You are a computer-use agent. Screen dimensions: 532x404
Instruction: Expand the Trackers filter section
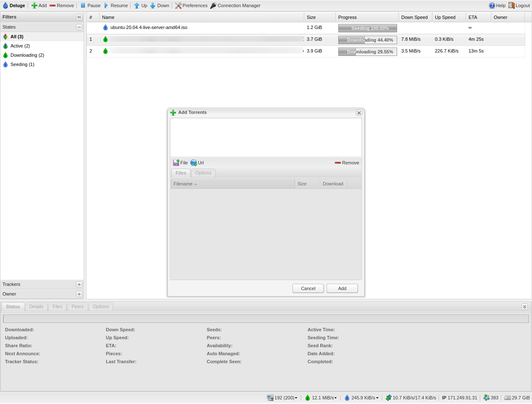tap(79, 284)
